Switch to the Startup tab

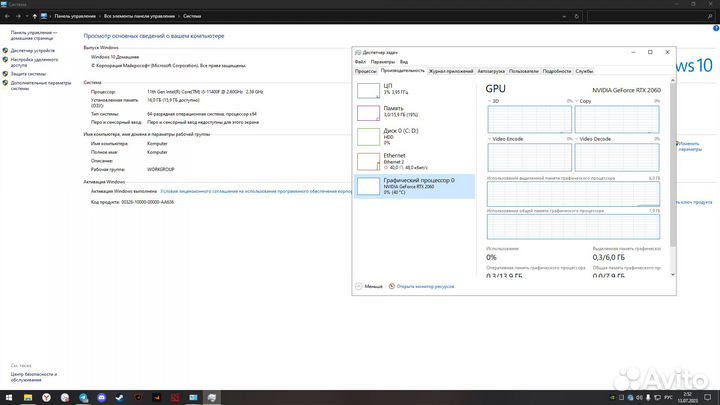pyautogui.click(x=491, y=71)
